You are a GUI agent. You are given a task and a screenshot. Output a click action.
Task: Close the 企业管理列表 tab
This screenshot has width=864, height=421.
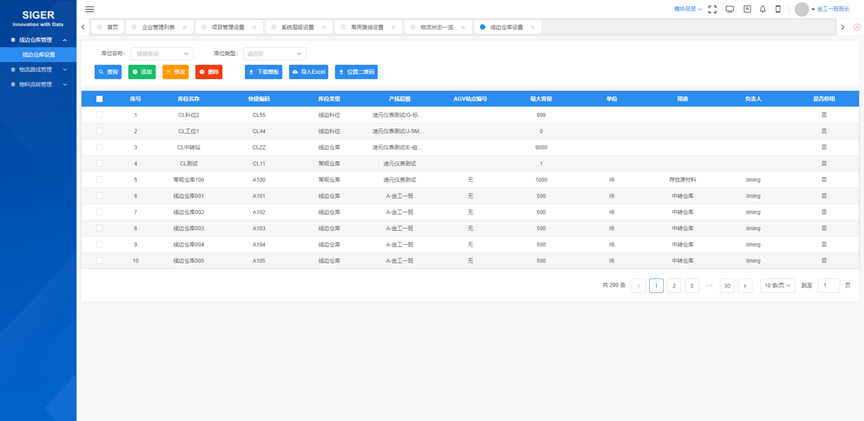pyautogui.click(x=184, y=27)
